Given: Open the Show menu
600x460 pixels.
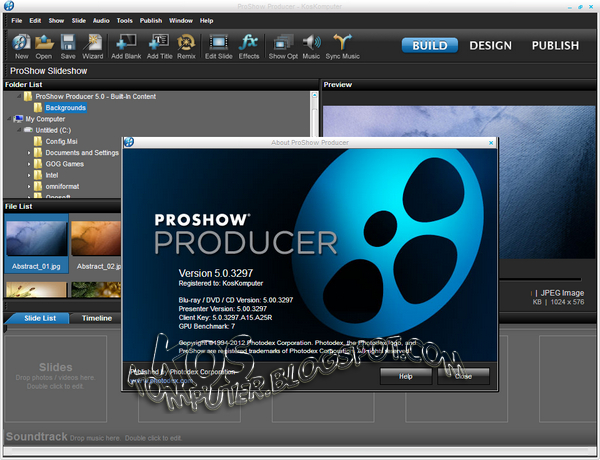Looking at the screenshot, I should pos(56,21).
